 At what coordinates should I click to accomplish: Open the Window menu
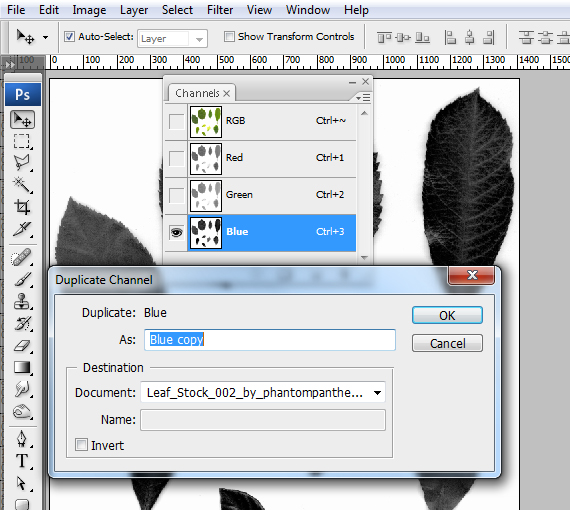pos(308,10)
